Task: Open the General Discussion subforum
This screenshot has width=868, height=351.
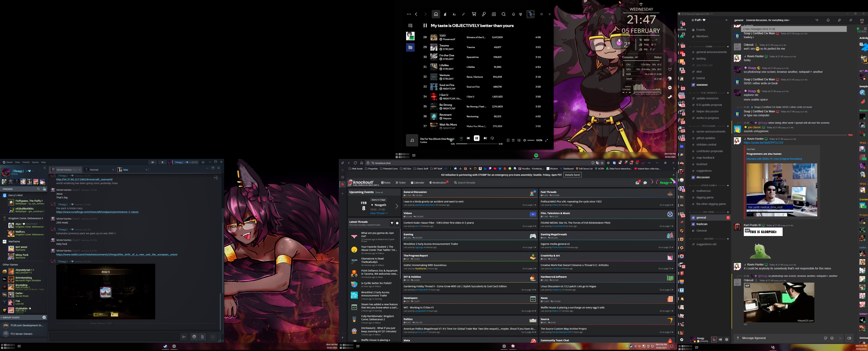Action: pyautogui.click(x=415, y=192)
